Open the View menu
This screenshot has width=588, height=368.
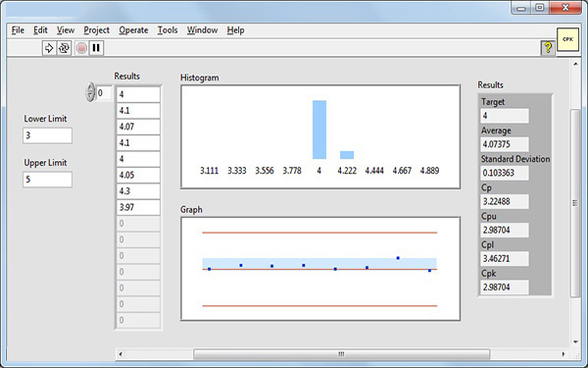[x=66, y=30]
